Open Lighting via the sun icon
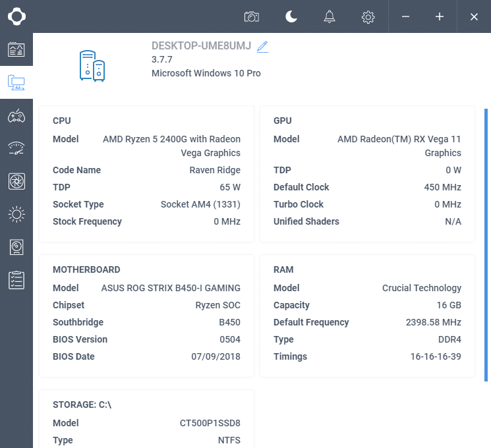 tap(16, 214)
